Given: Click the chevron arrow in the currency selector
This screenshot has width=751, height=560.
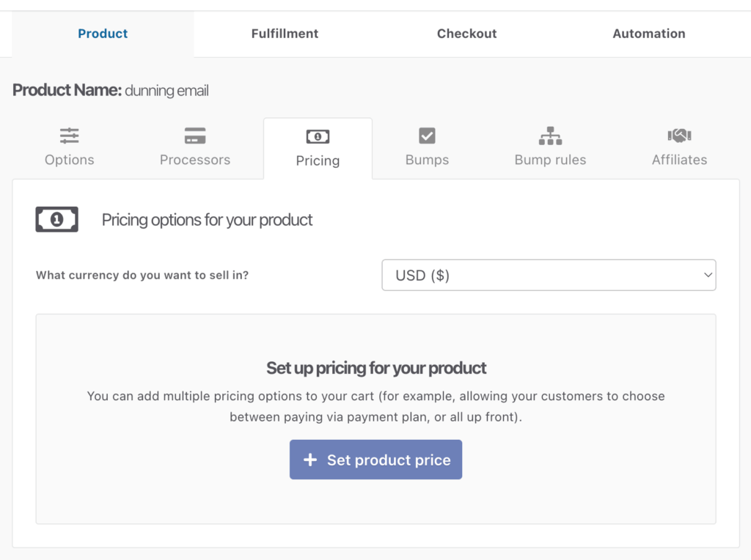Looking at the screenshot, I should (708, 275).
